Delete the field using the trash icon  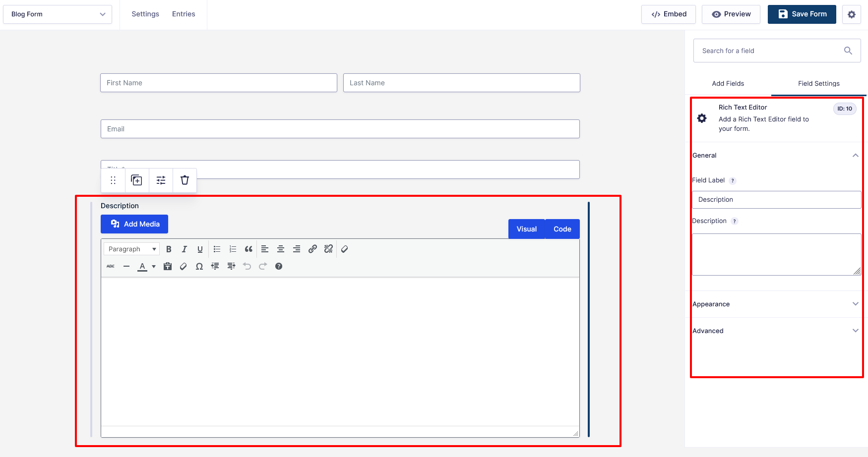click(x=185, y=180)
